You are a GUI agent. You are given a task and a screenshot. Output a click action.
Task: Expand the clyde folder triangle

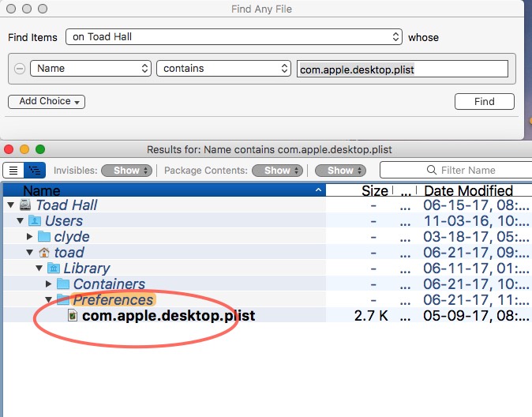[30, 236]
